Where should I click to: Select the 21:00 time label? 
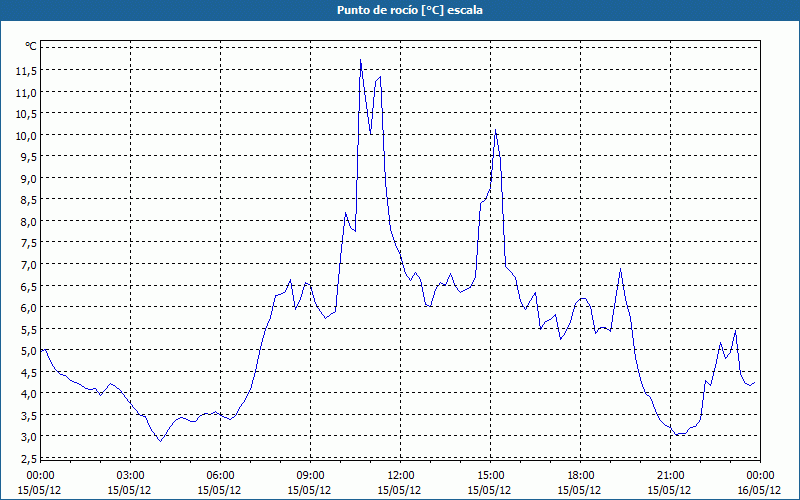pos(670,475)
